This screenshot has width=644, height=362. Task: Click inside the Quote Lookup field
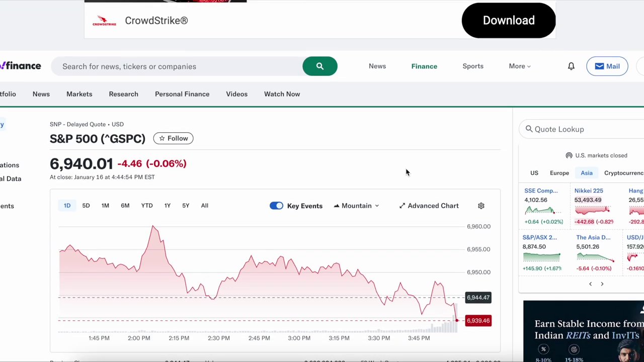(579, 129)
